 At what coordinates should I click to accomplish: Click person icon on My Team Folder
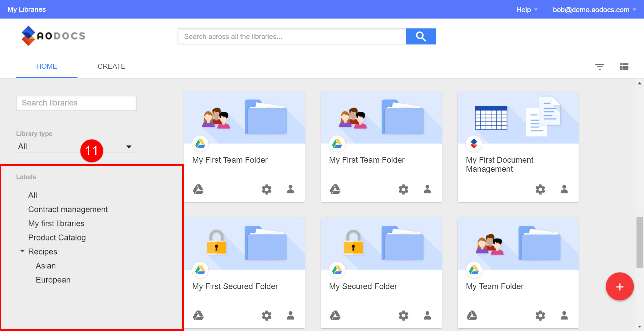(564, 315)
